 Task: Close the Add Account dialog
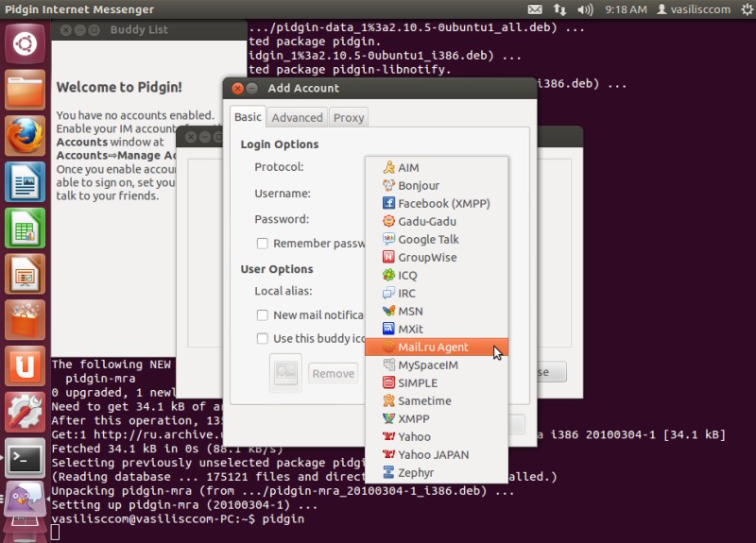coord(237,88)
